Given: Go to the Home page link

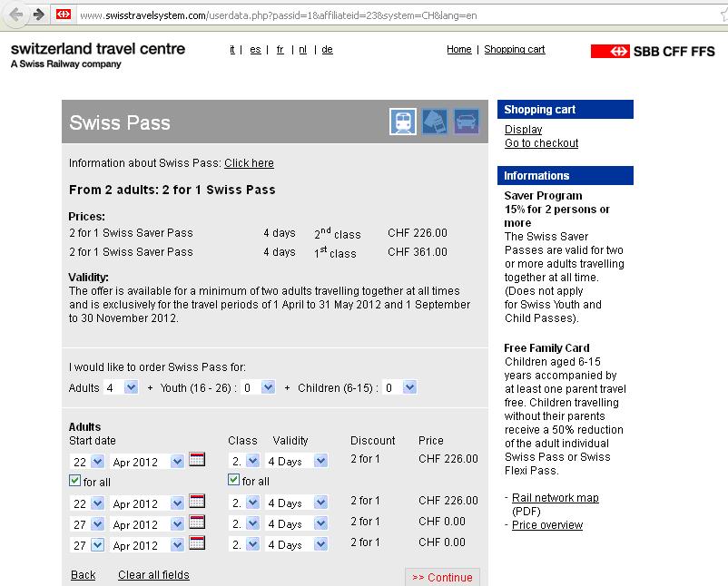Looking at the screenshot, I should tap(459, 49).
